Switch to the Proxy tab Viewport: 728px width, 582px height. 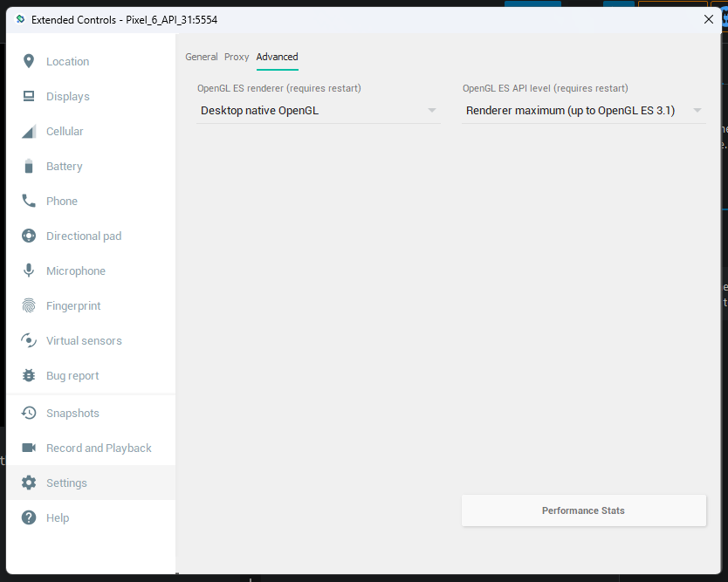pyautogui.click(x=237, y=57)
